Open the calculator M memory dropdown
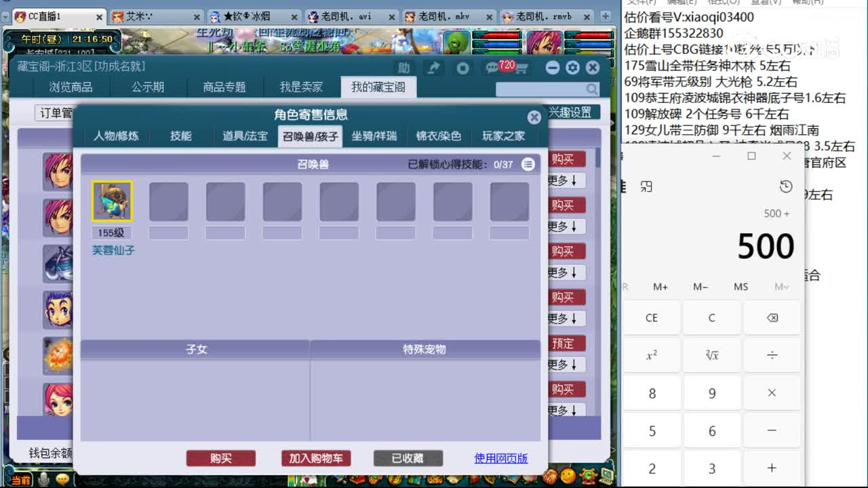Viewport: 868px width, 488px height. coord(780,287)
